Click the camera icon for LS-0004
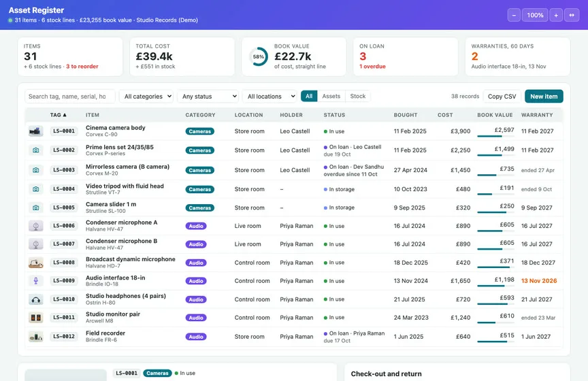 35,189
